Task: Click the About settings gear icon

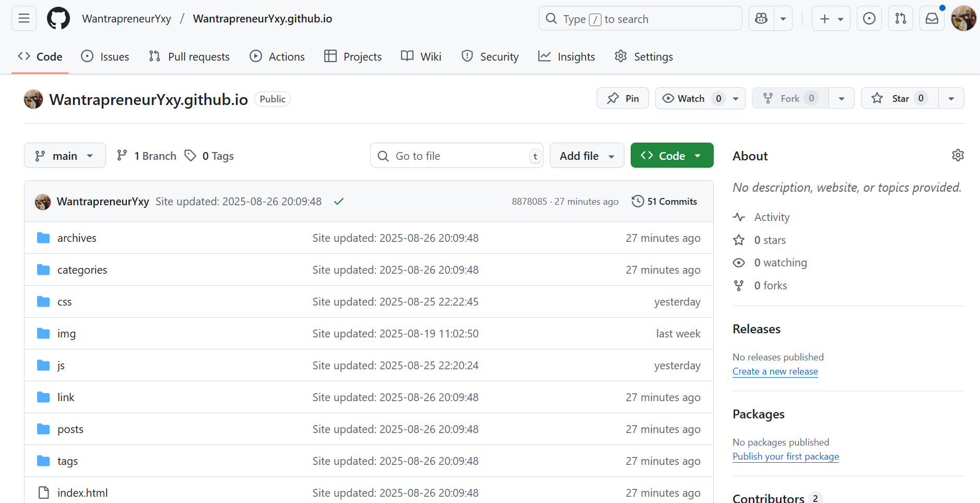Action: point(958,156)
